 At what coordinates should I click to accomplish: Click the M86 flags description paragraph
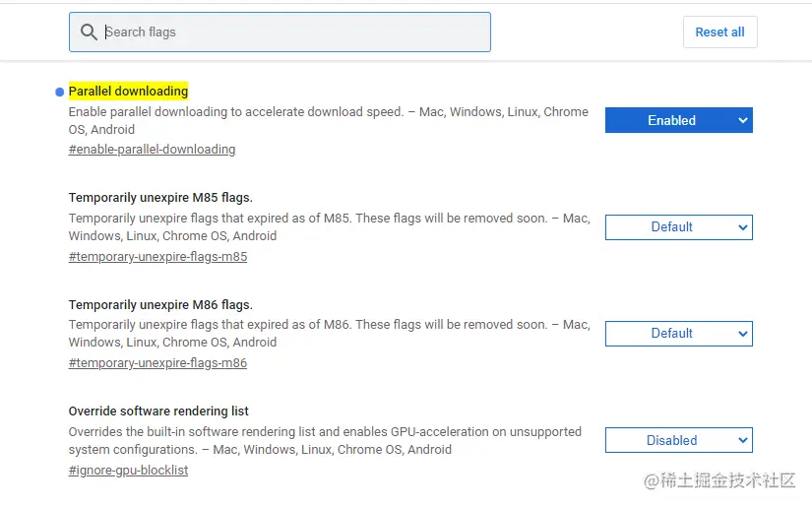(328, 334)
